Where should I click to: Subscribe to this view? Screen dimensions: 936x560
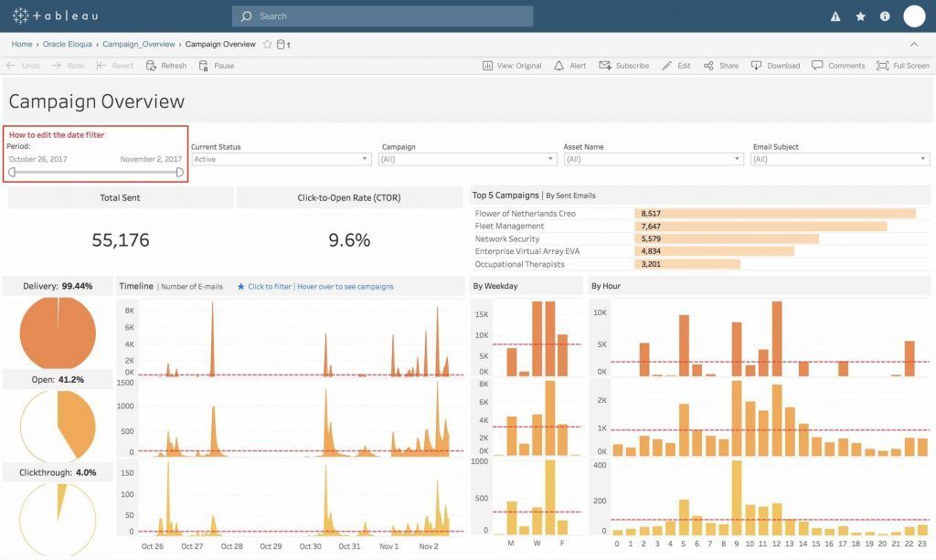(624, 66)
